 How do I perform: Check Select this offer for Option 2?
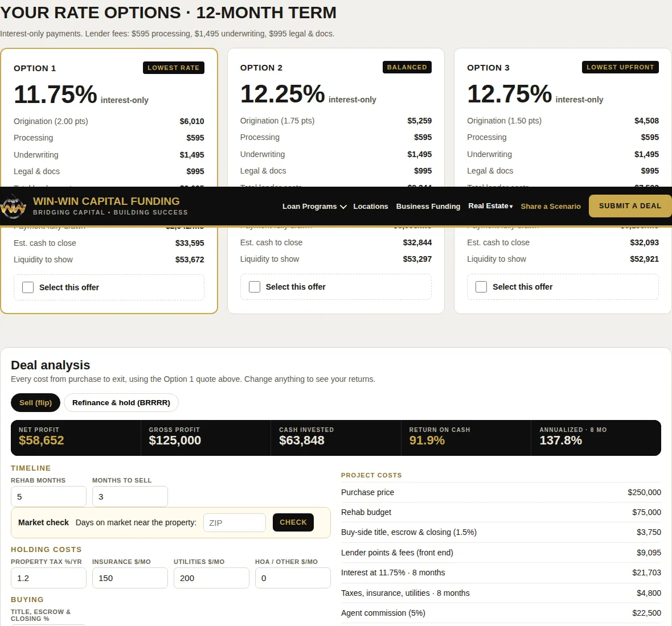tap(255, 287)
